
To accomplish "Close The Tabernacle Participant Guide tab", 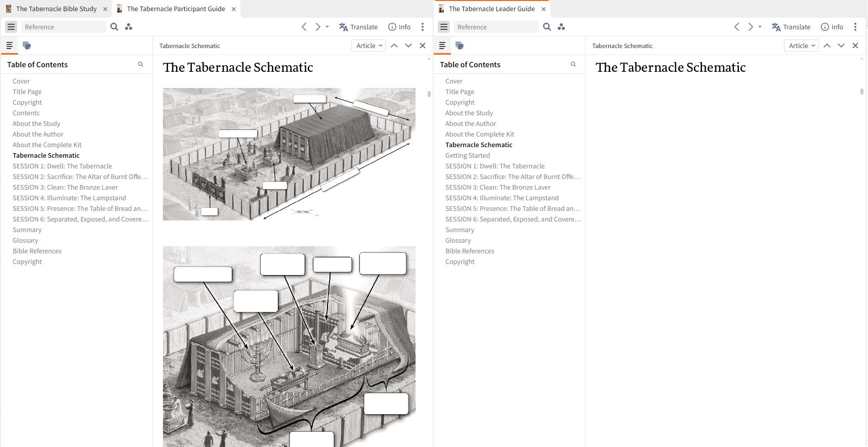I will [x=234, y=9].
